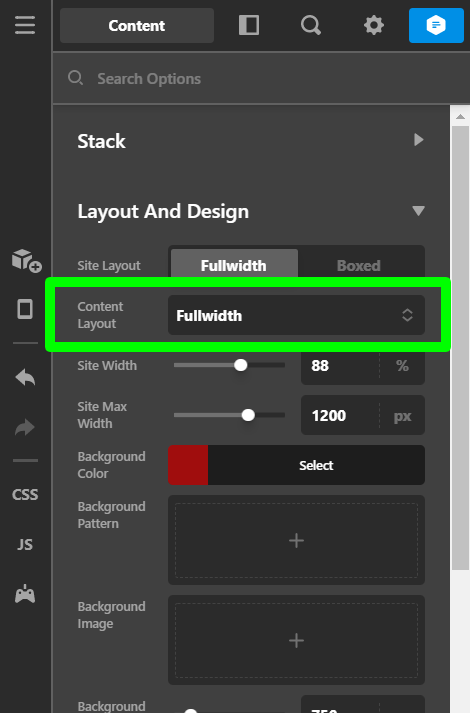
Task: Click the Content button in header
Action: [x=137, y=25]
